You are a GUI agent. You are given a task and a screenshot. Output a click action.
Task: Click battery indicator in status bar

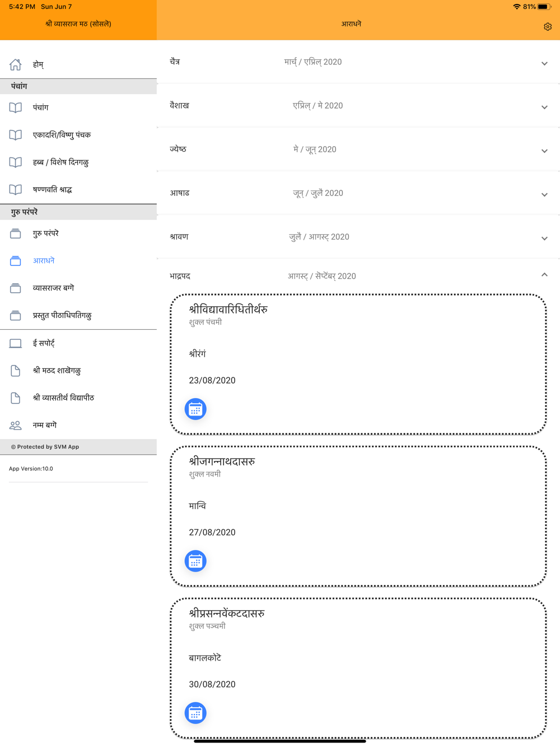544,7
